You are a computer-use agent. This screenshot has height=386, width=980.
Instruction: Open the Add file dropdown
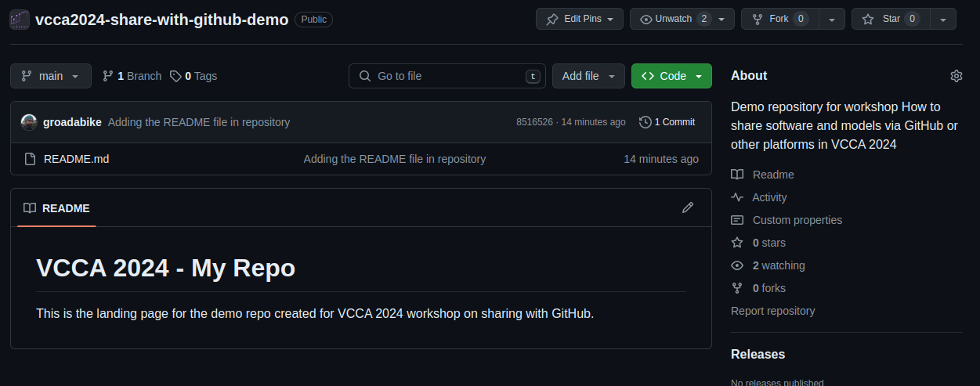588,76
